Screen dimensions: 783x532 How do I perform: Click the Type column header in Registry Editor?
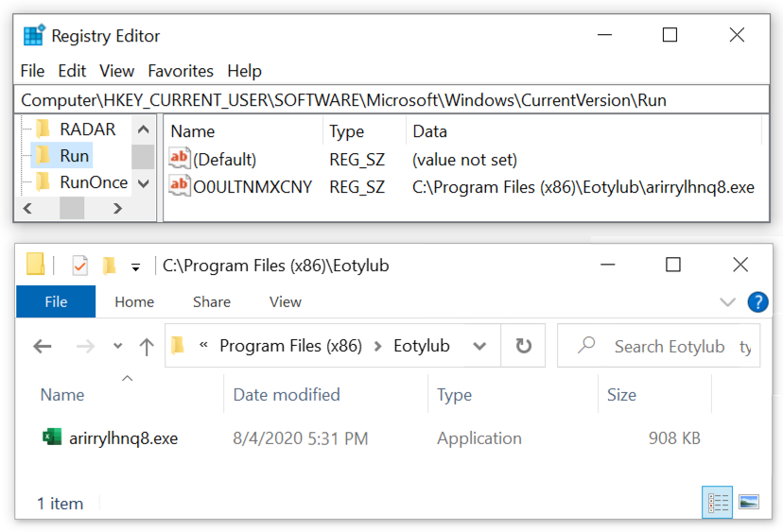pyautogui.click(x=346, y=131)
